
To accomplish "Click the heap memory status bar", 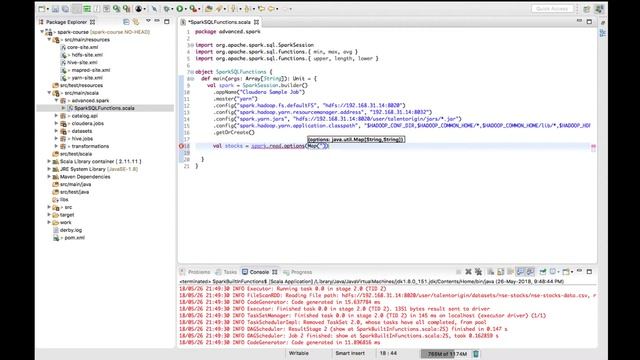I will coord(445,353).
